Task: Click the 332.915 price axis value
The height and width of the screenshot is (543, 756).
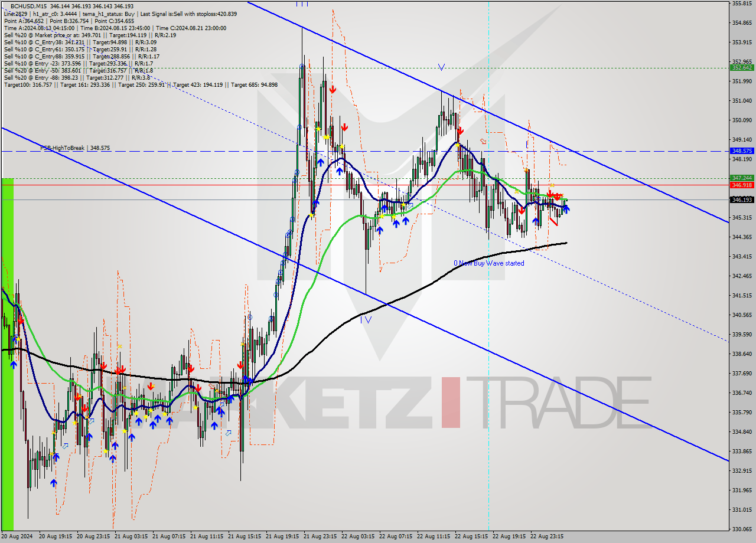Action: (742, 471)
